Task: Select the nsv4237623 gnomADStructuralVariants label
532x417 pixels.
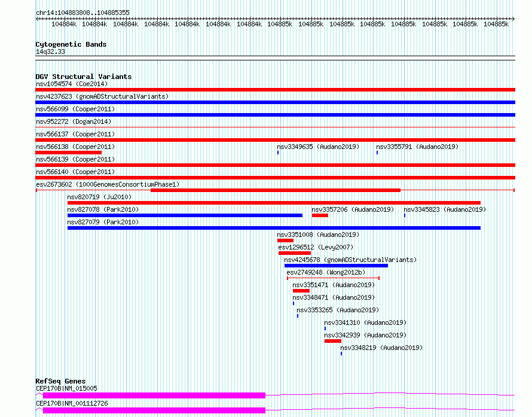Action: 102,96
